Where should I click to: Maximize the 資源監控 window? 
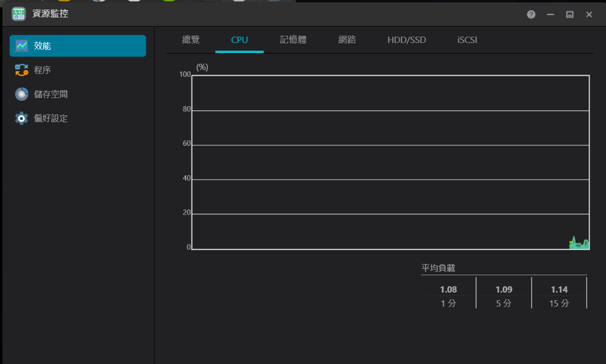570,14
